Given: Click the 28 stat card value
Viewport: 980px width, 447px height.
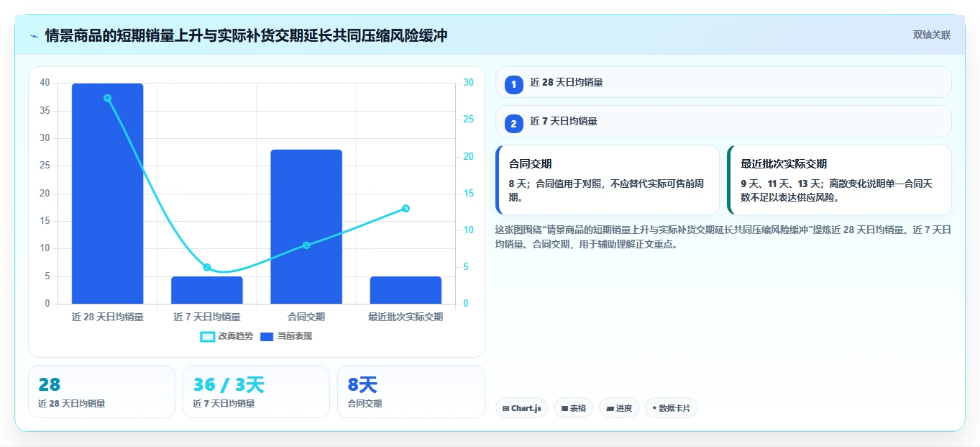Looking at the screenshot, I should 50,385.
